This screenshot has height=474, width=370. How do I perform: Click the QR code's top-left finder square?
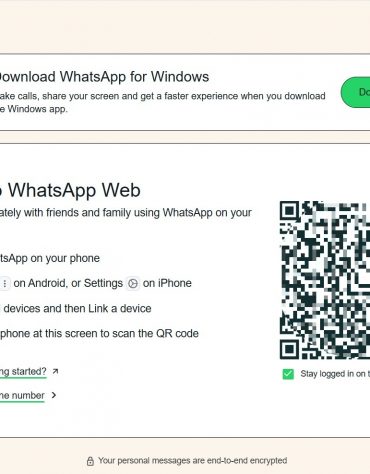(289, 210)
